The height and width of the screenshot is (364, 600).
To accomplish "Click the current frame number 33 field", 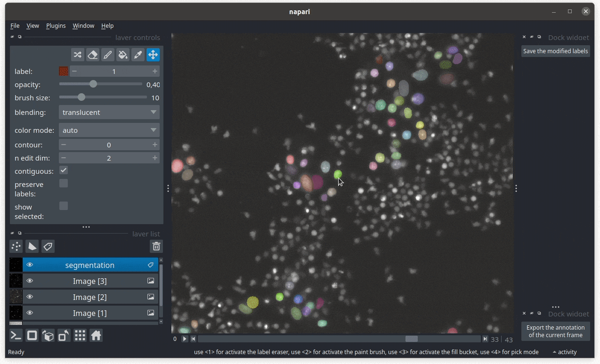I will point(495,340).
